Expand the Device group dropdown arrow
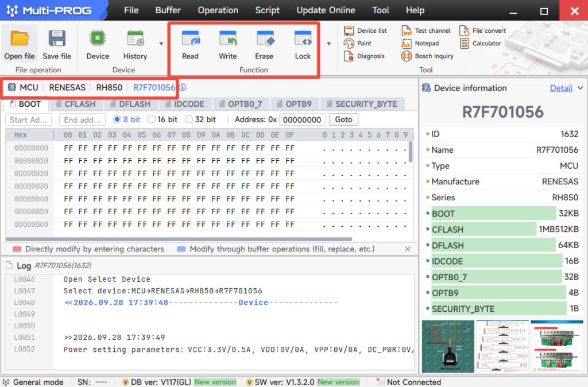 click(x=161, y=44)
